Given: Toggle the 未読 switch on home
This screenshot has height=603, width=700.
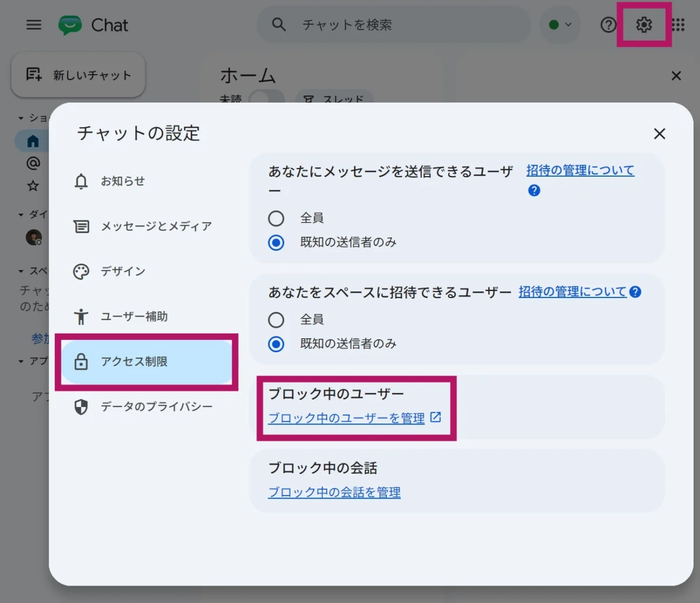Looking at the screenshot, I should (267, 98).
